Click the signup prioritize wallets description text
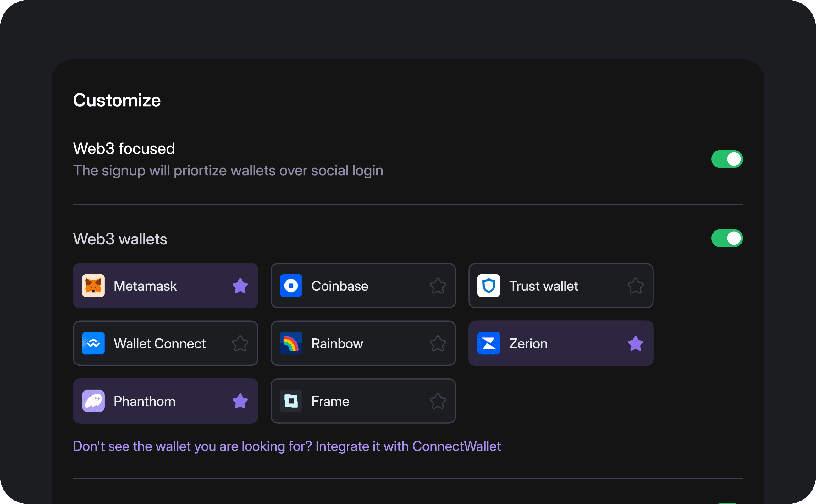Screen dimensions: 816x504 [228, 171]
